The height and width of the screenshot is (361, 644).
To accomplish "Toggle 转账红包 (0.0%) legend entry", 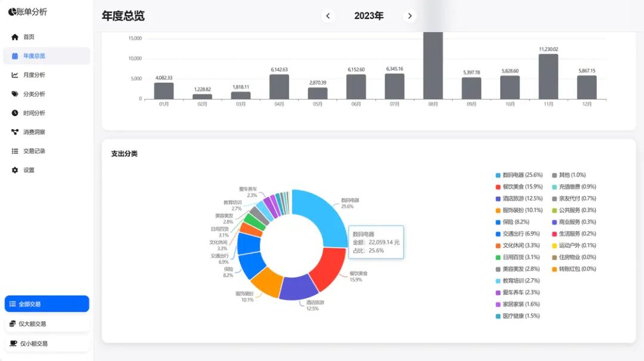I will 574,269.
